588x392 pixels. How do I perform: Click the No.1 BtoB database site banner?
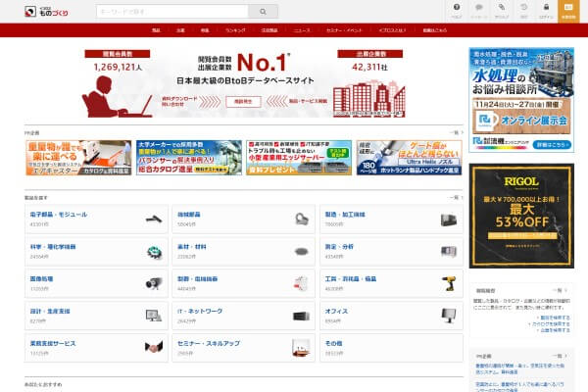244,83
